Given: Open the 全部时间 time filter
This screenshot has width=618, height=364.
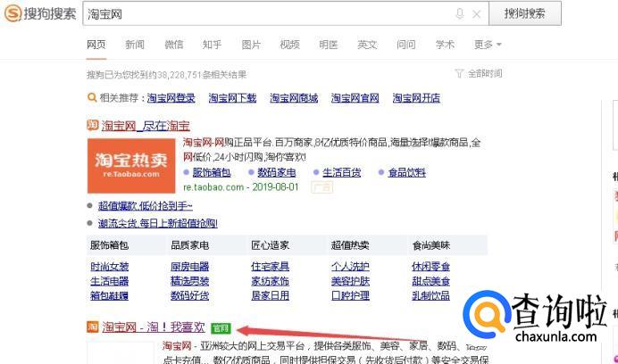Looking at the screenshot, I should click(485, 73).
